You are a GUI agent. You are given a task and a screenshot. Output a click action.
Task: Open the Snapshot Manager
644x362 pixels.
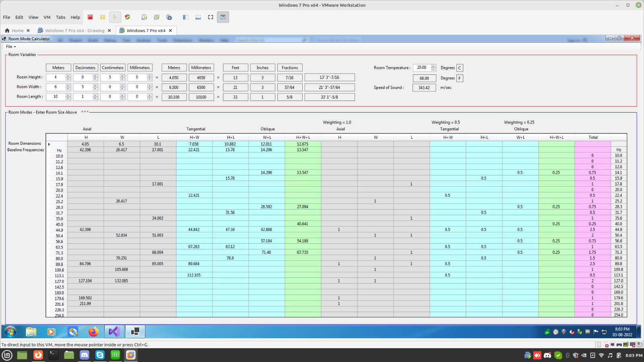tap(169, 17)
